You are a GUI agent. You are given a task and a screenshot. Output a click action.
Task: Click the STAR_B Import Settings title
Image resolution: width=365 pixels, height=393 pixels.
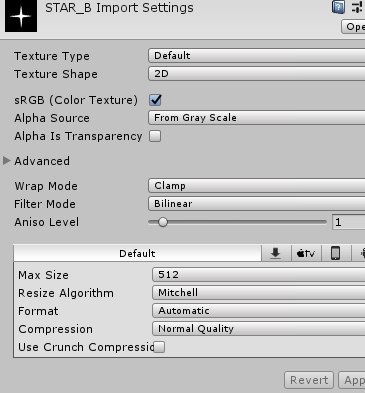pyautogui.click(x=119, y=7)
